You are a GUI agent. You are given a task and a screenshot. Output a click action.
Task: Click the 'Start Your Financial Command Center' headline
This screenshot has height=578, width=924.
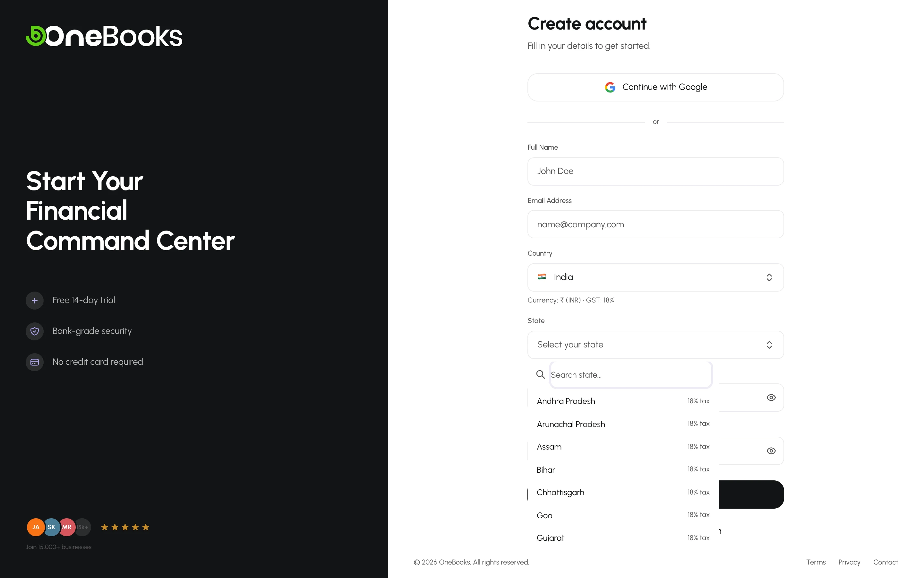(x=130, y=211)
